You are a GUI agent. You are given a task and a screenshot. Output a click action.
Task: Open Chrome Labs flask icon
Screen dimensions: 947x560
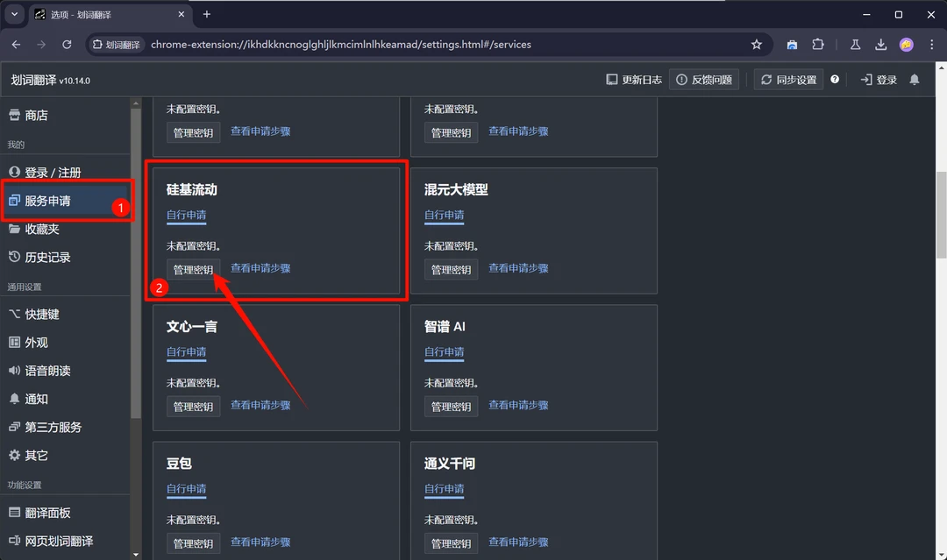[x=855, y=45]
